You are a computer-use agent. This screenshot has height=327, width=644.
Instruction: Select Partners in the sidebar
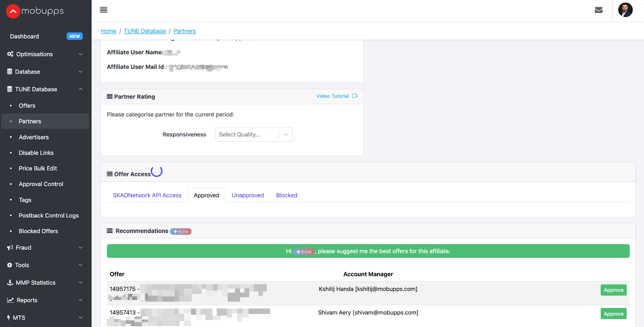(x=45, y=121)
